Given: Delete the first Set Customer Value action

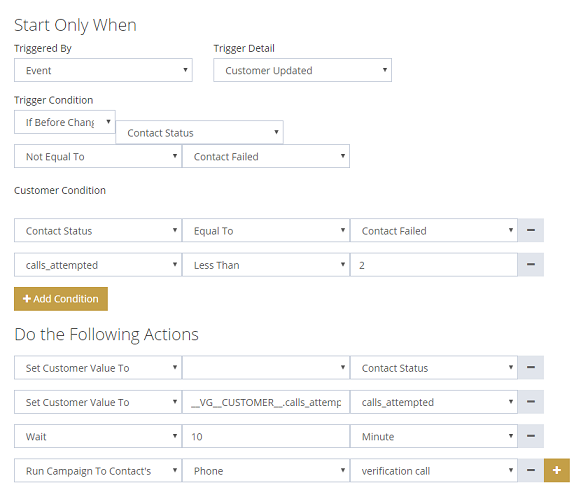Looking at the screenshot, I should 530,367.
